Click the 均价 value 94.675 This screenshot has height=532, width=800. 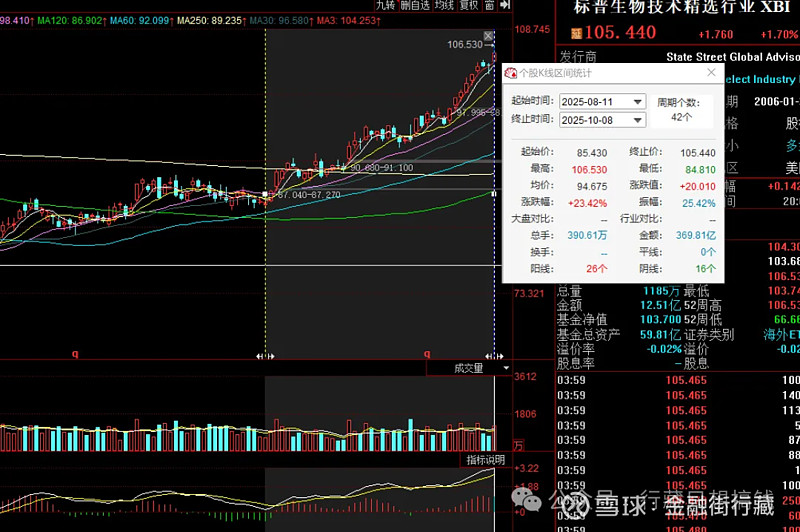(592, 187)
